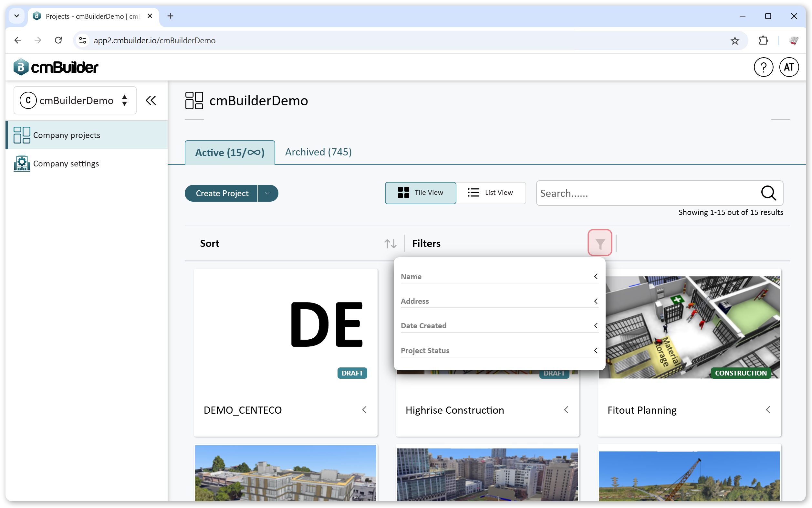The height and width of the screenshot is (508, 812).
Task: Open the Fitout Planning 3D thumbnail
Action: pyautogui.click(x=689, y=327)
